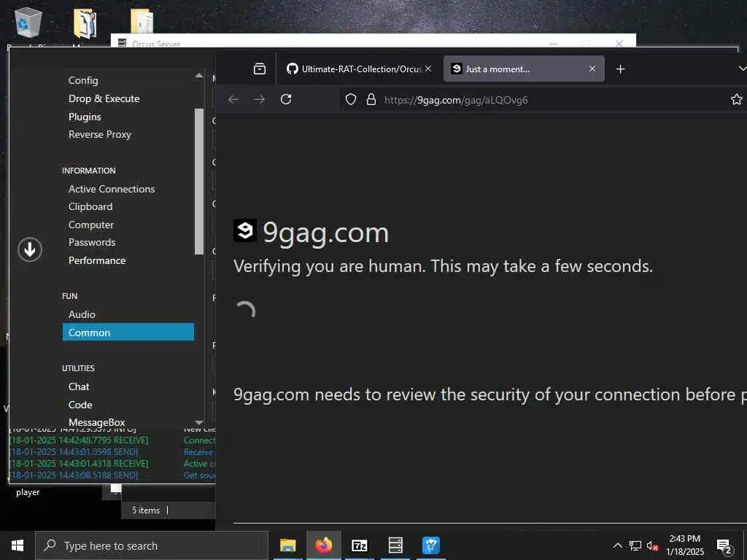Open the Windows Start menu
The width and height of the screenshot is (747, 560).
[x=18, y=545]
